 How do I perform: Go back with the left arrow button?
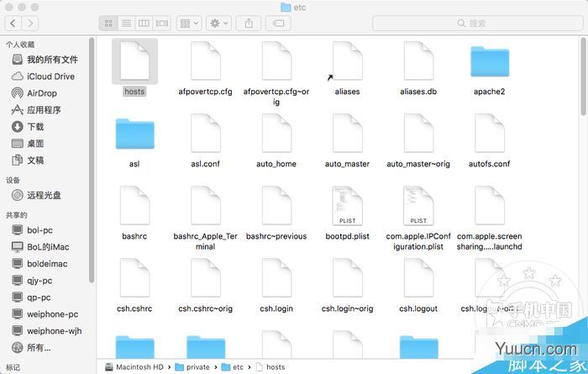[13, 24]
